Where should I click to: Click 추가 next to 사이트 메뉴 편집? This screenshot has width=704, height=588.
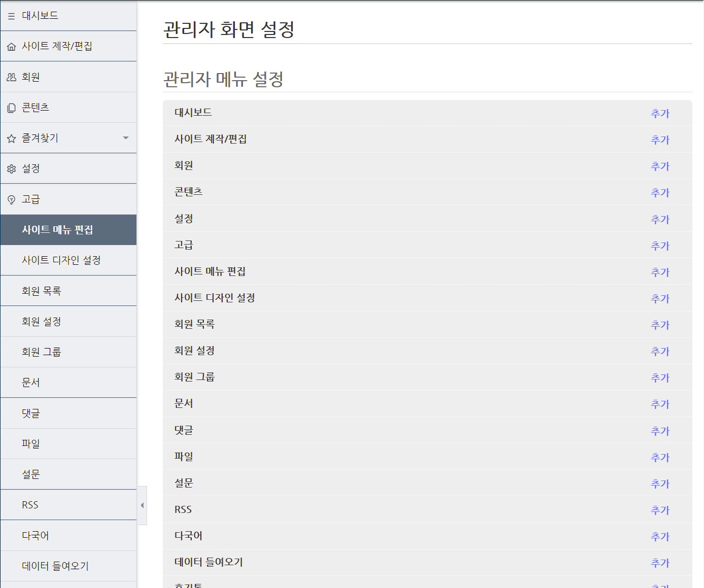pos(660,272)
